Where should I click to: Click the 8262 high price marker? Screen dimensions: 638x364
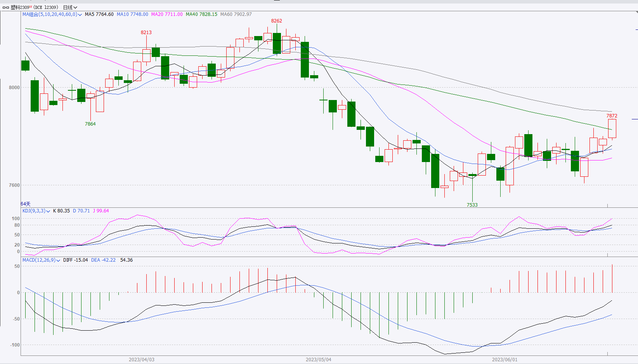coord(277,21)
